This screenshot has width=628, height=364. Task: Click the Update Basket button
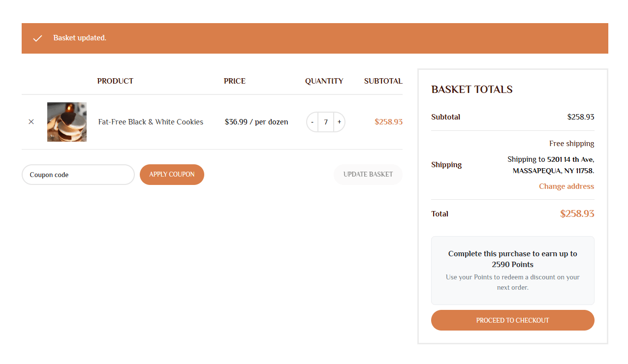point(368,175)
